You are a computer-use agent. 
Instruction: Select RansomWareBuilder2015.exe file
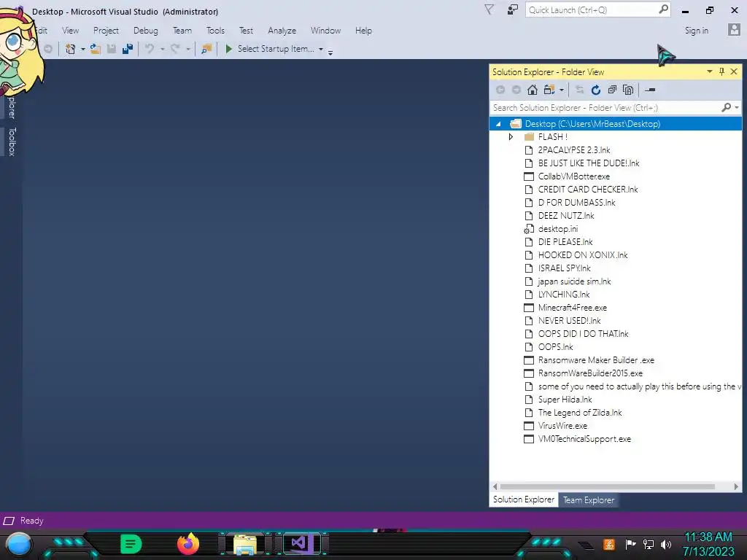pyautogui.click(x=590, y=373)
